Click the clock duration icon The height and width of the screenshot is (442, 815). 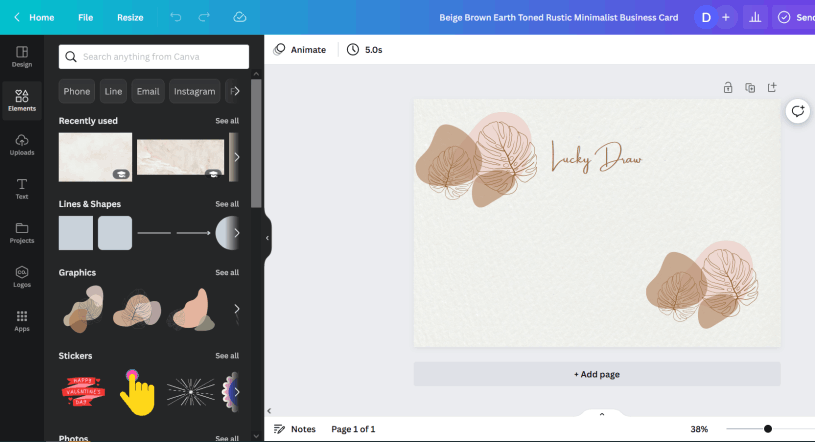point(353,49)
